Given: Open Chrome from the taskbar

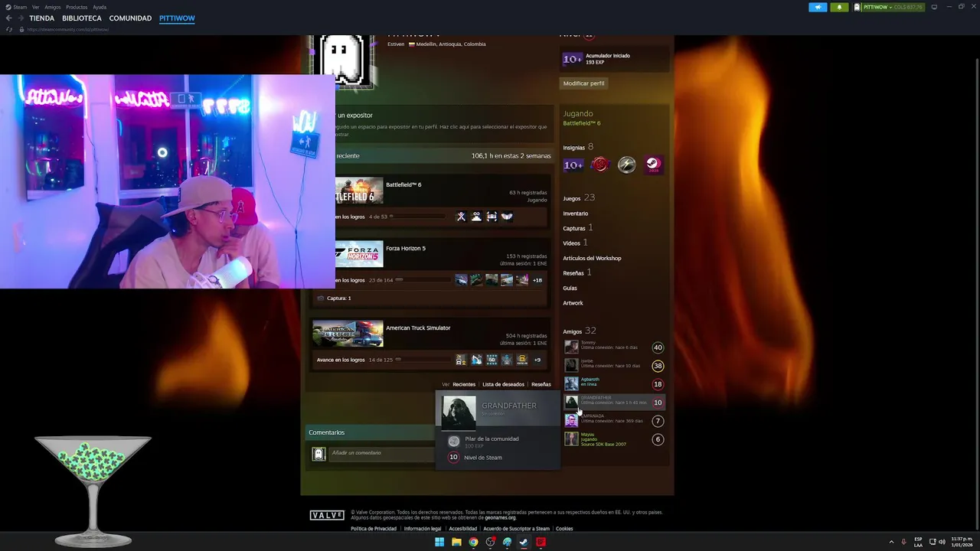Looking at the screenshot, I should click(473, 542).
